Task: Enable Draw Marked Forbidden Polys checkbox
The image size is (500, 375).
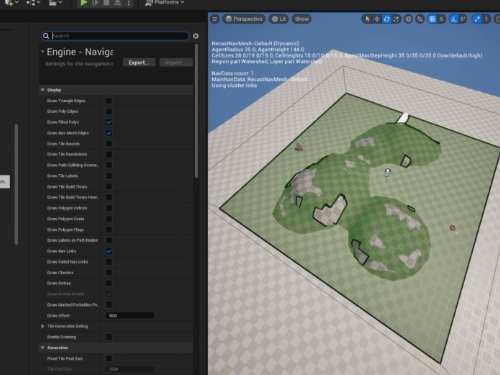Action: coord(109,305)
